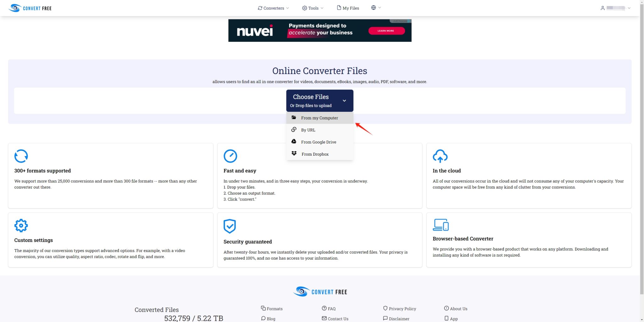Click the cloud upload icon above In the cloud
The height and width of the screenshot is (322, 644).
click(440, 156)
